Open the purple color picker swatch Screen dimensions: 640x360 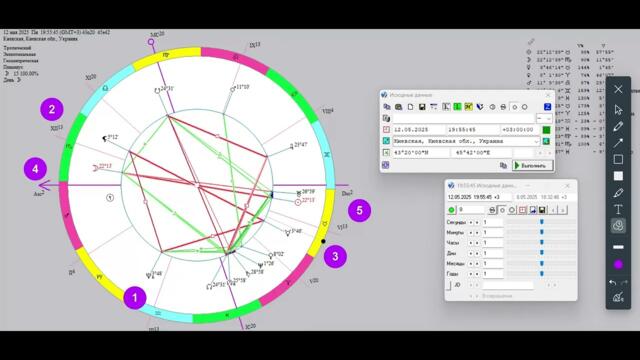(x=618, y=264)
